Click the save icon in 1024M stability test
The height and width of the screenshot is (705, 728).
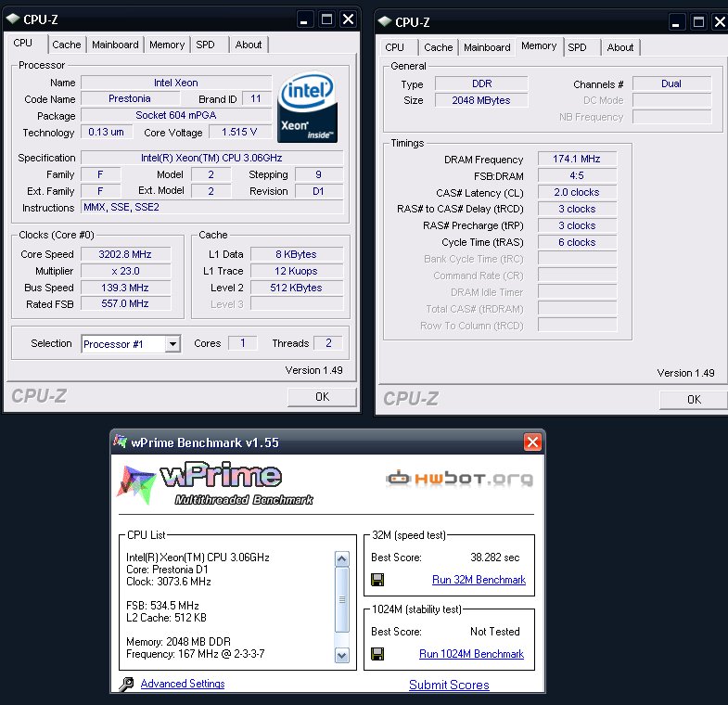pyautogui.click(x=377, y=654)
